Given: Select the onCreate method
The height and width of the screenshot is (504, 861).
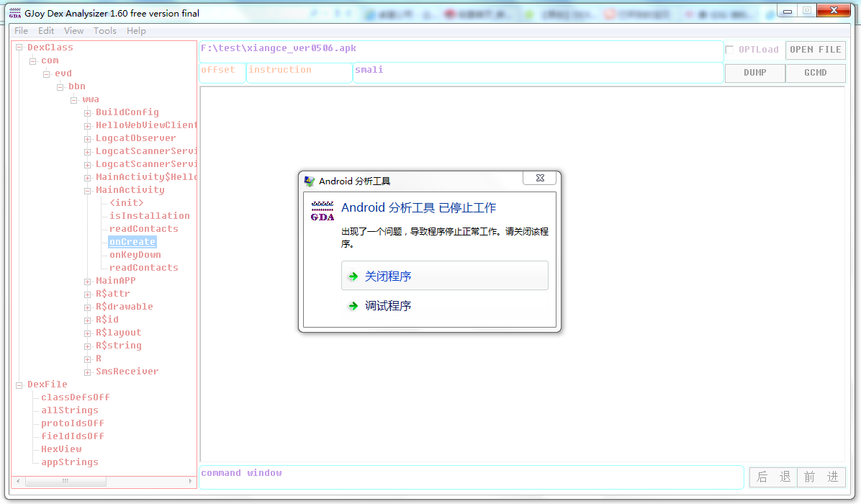Looking at the screenshot, I should [x=132, y=242].
